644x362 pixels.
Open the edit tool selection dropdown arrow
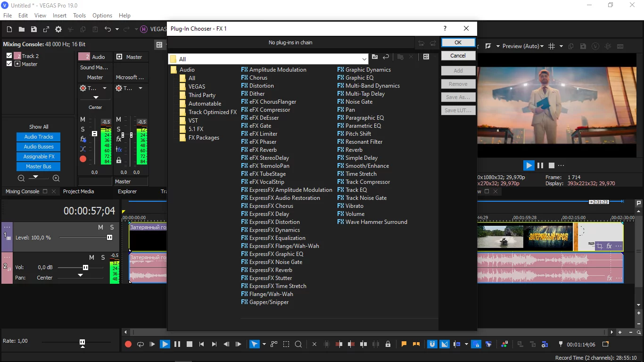coord(264,344)
